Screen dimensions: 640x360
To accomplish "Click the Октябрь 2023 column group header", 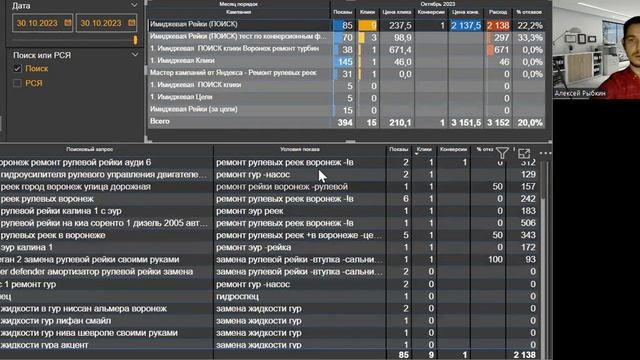I will click(438, 4).
